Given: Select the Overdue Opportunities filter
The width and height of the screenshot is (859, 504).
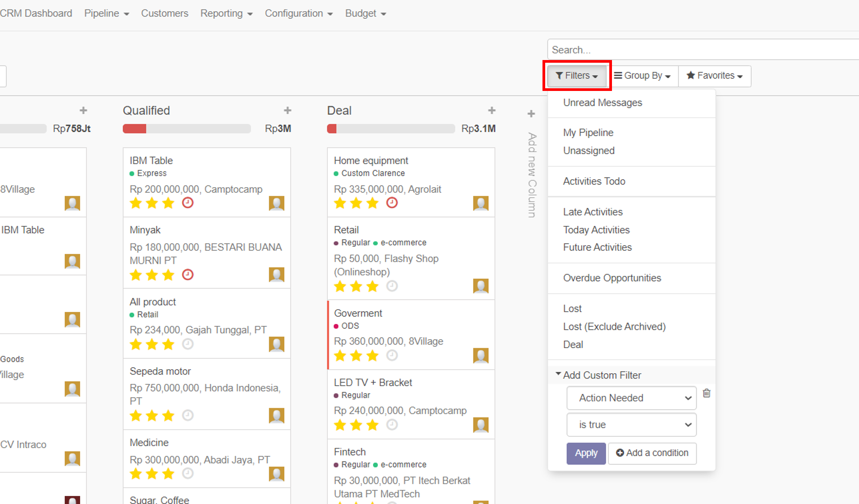Looking at the screenshot, I should pyautogui.click(x=612, y=278).
